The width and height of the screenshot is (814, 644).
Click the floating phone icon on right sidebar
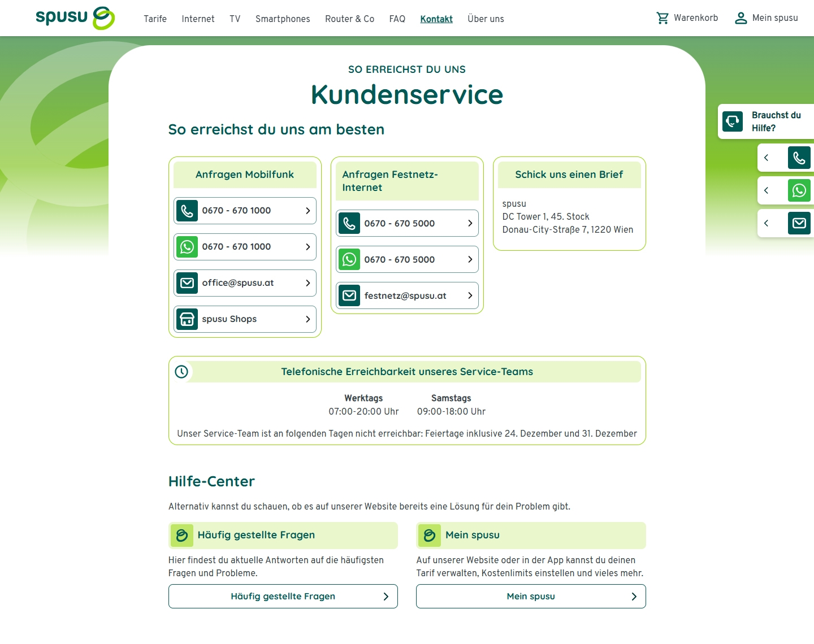point(799,158)
